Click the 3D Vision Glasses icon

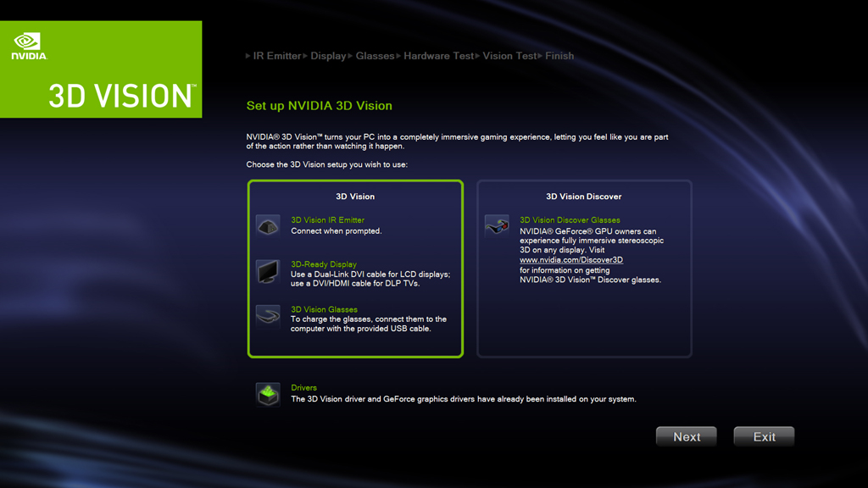click(x=268, y=317)
